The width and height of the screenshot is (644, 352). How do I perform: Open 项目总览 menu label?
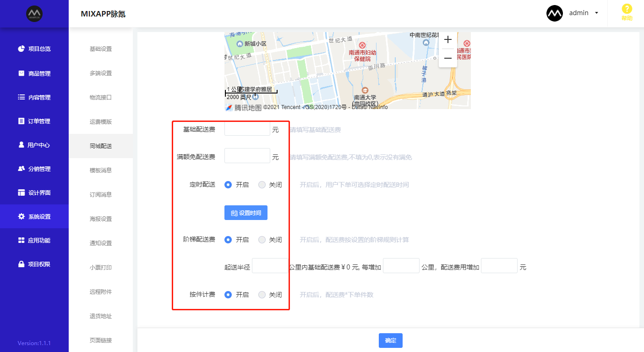tap(39, 49)
